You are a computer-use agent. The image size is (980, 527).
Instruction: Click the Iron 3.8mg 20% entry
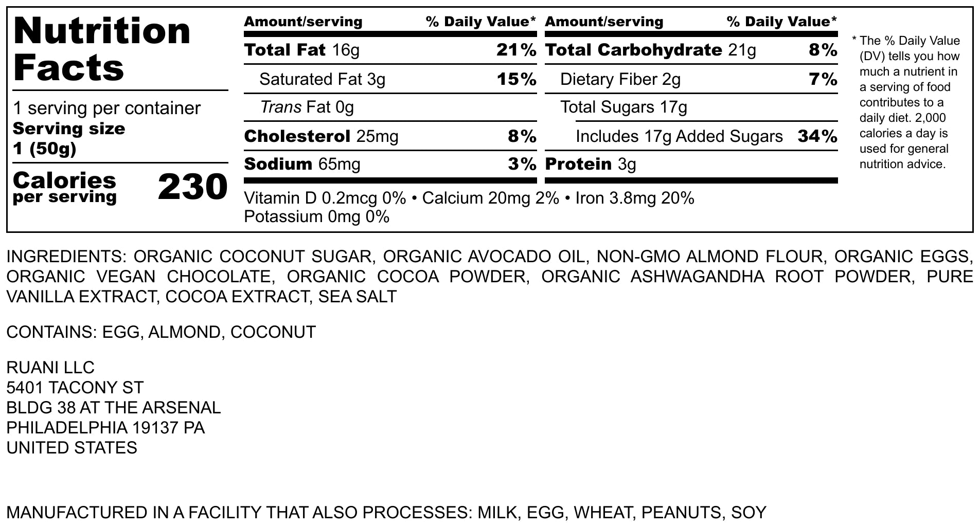pyautogui.click(x=635, y=198)
